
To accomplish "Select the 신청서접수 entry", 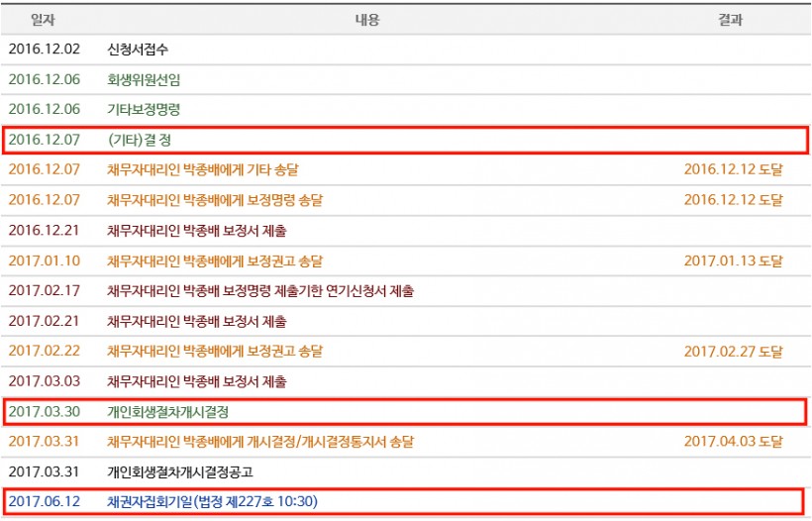I will click(x=138, y=50).
